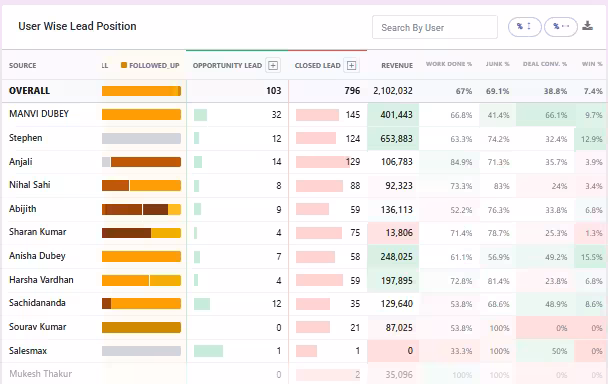The width and height of the screenshot is (608, 384).
Task: Click the FOLLOWED_UP legend swatch
Action: [124, 65]
